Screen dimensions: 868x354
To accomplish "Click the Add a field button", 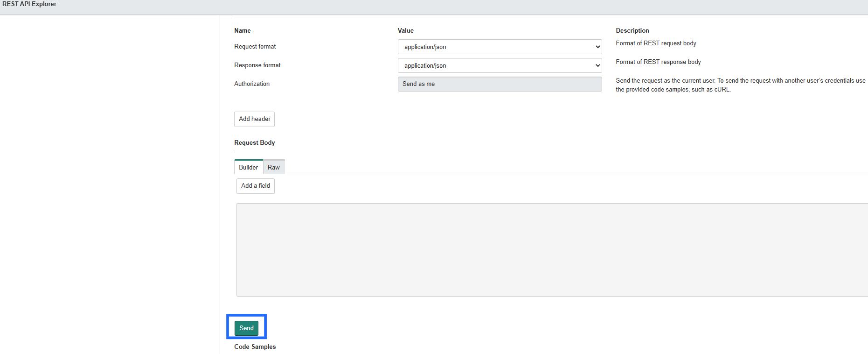I will (x=255, y=186).
